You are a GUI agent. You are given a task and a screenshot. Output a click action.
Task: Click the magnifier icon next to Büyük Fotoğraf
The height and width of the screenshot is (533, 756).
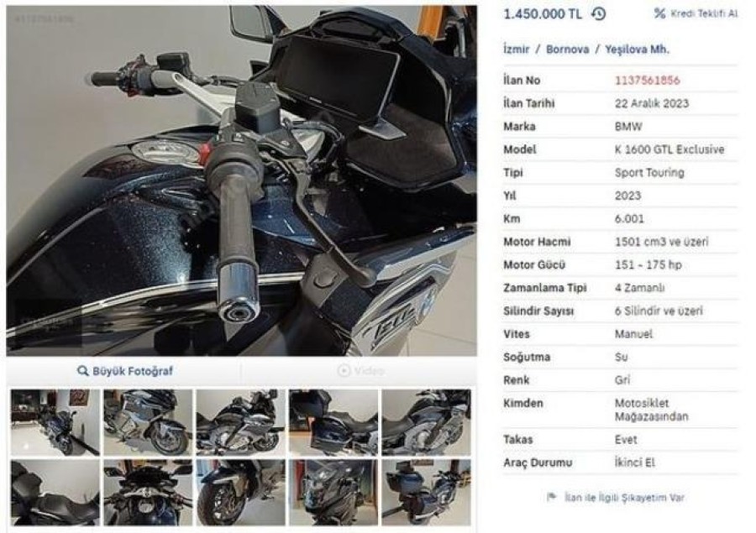pos(83,371)
